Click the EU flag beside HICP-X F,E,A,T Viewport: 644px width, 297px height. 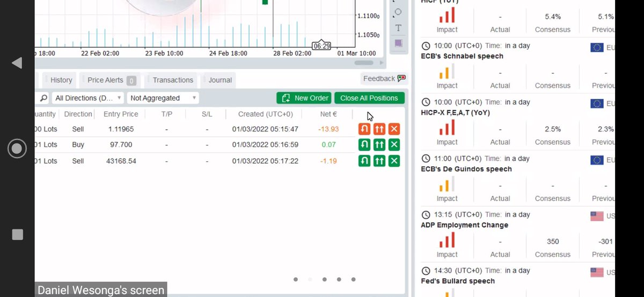point(597,103)
